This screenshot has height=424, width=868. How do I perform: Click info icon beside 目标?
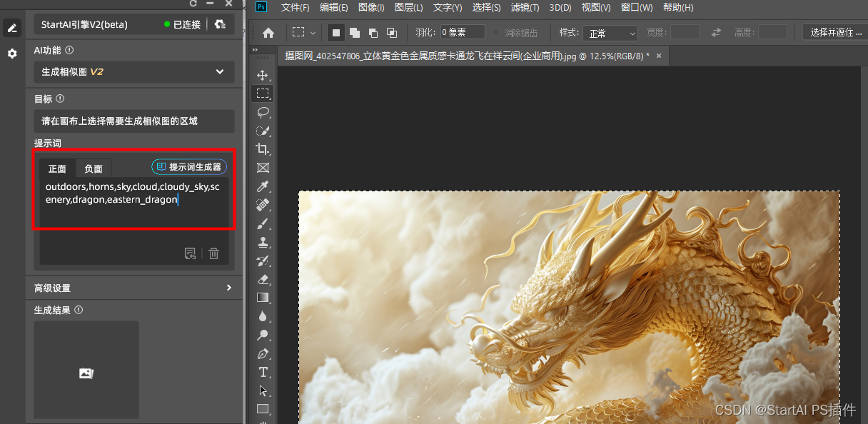[60, 99]
